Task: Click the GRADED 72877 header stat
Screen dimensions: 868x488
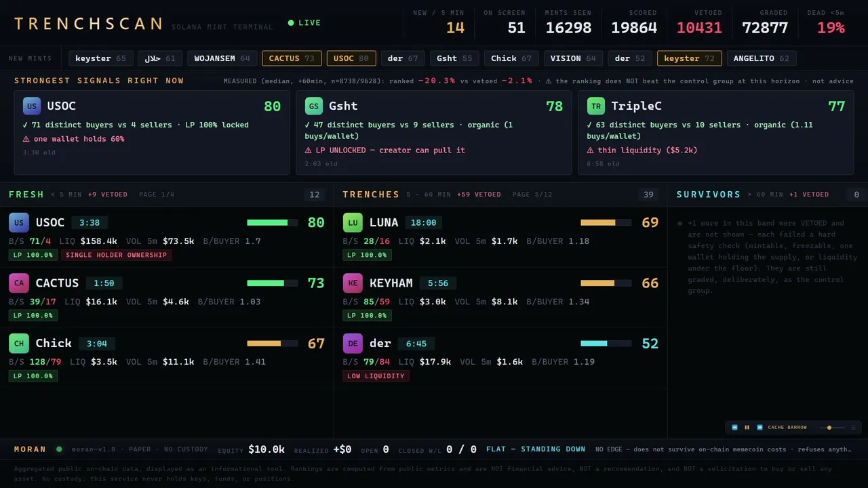Action: point(765,22)
